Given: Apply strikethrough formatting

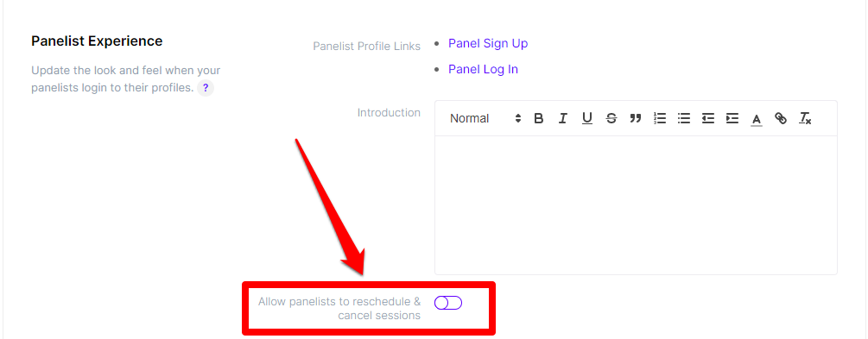Looking at the screenshot, I should click(611, 118).
